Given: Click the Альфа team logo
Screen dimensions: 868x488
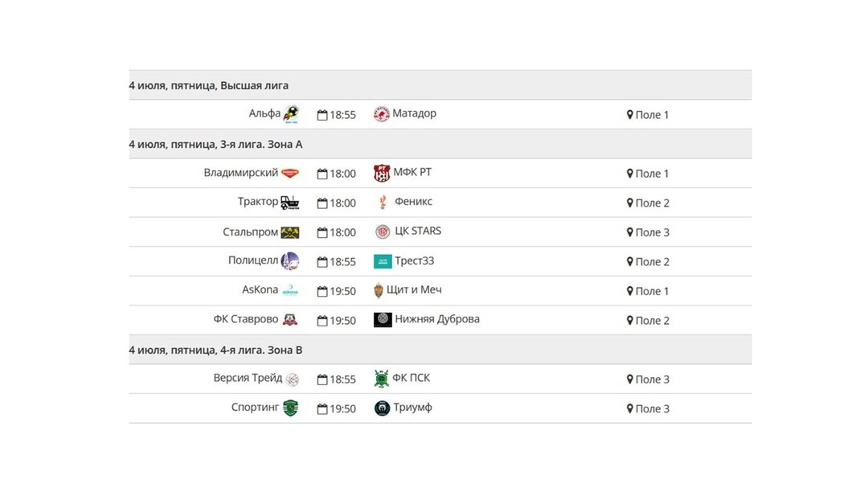Looking at the screenshot, I should click(x=291, y=114).
